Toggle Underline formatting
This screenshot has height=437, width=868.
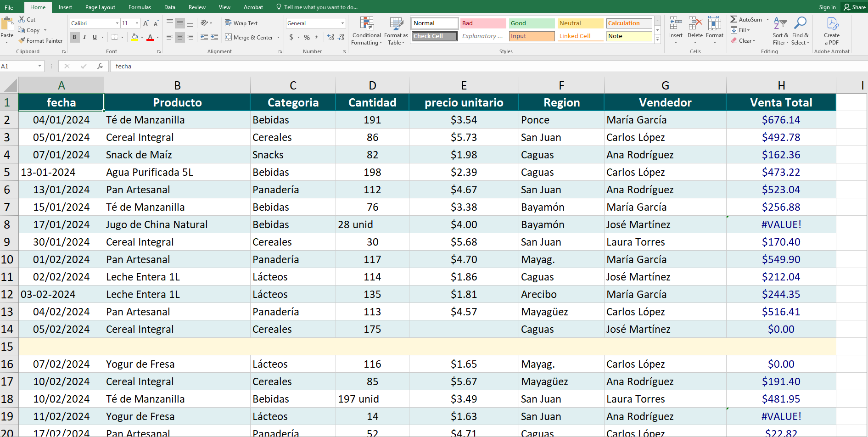(95, 37)
